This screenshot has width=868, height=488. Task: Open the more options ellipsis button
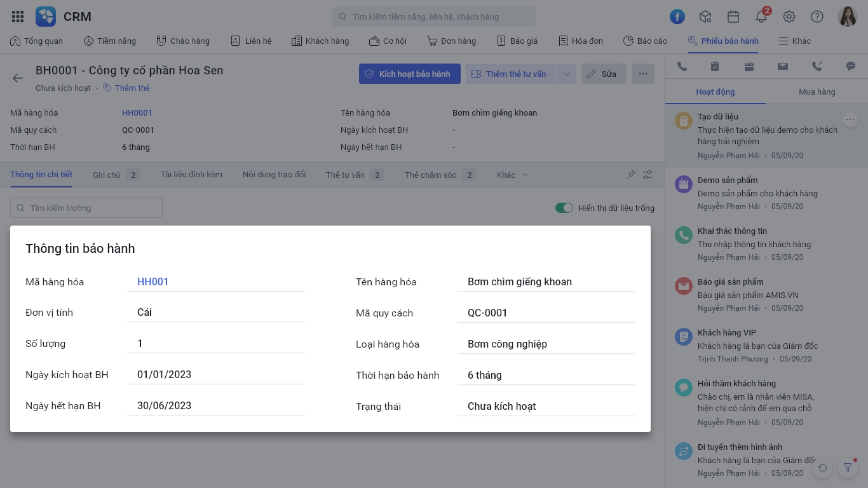[643, 74]
